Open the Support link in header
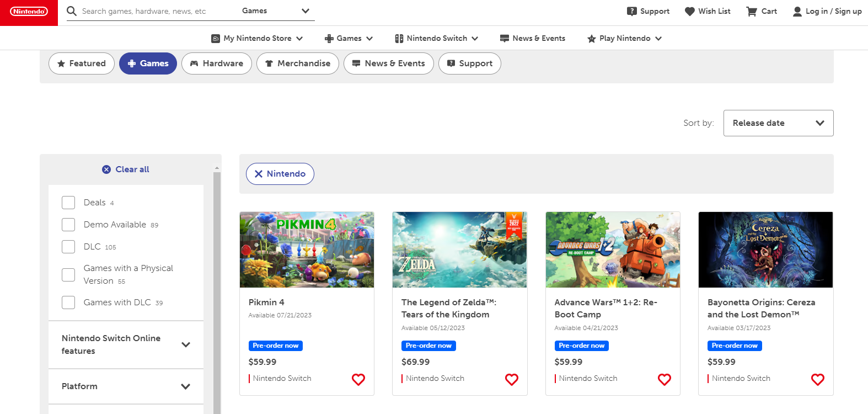868x414 pixels. pyautogui.click(x=648, y=12)
